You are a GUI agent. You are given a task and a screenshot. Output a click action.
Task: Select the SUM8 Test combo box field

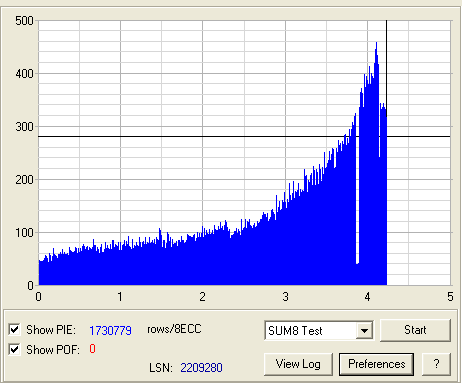319,331
